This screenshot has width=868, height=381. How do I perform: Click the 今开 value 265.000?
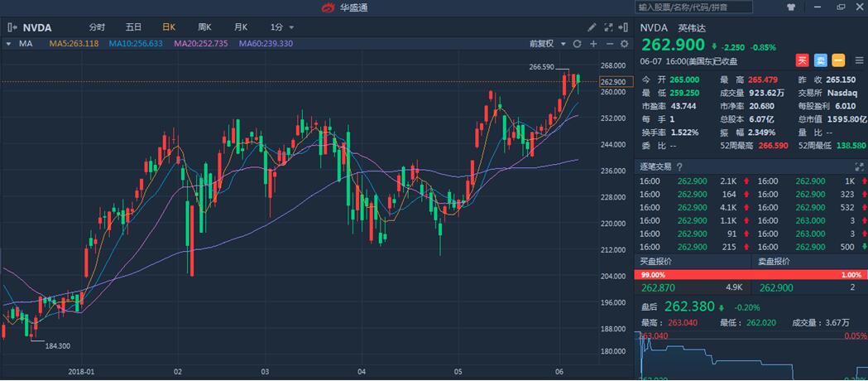click(684, 80)
